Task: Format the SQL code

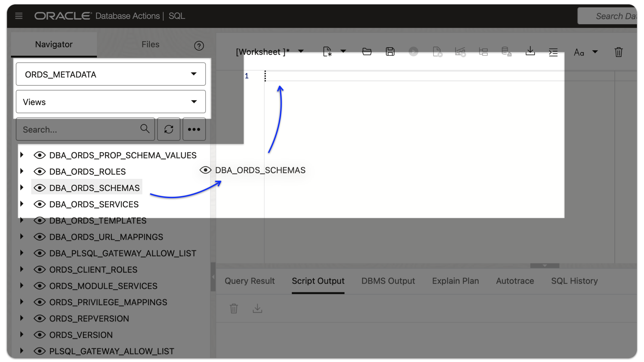Action: tap(553, 52)
